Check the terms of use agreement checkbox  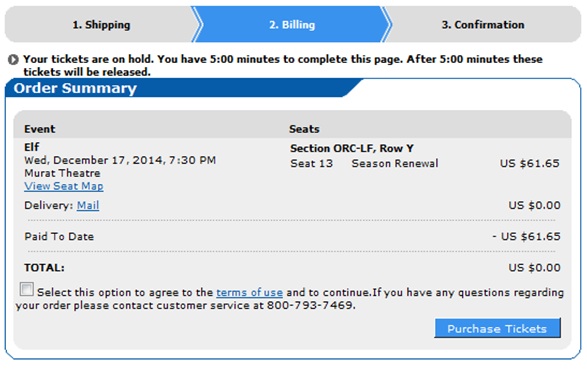[x=27, y=289]
